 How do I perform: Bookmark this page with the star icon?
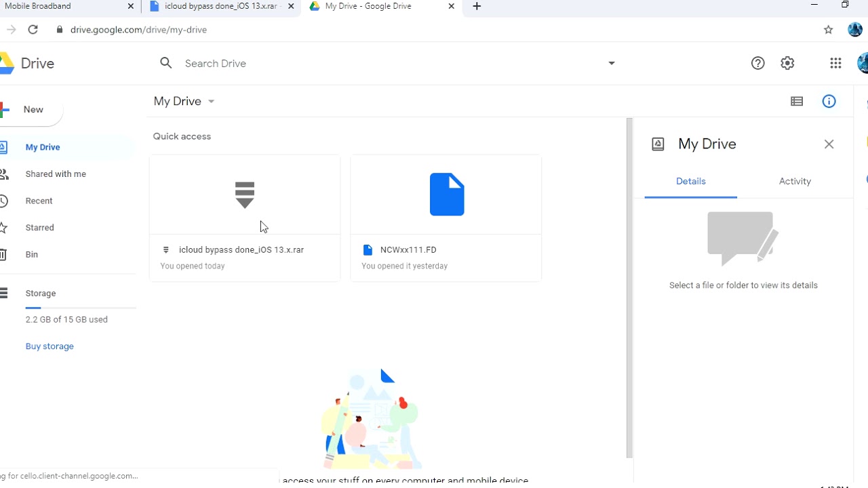(828, 30)
